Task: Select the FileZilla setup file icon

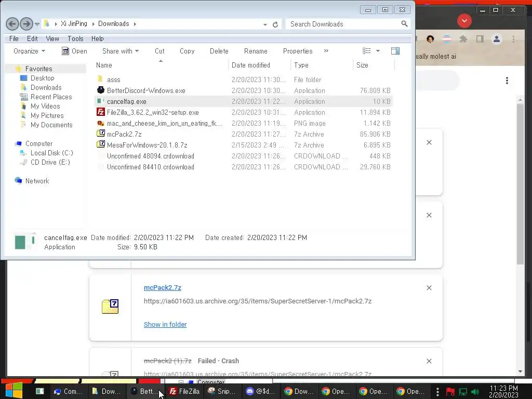Action: (101, 112)
